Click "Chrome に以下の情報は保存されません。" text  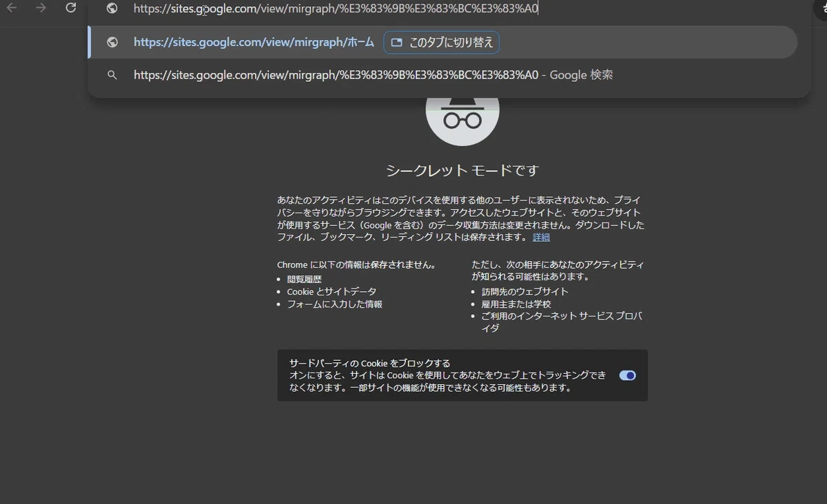pyautogui.click(x=356, y=264)
